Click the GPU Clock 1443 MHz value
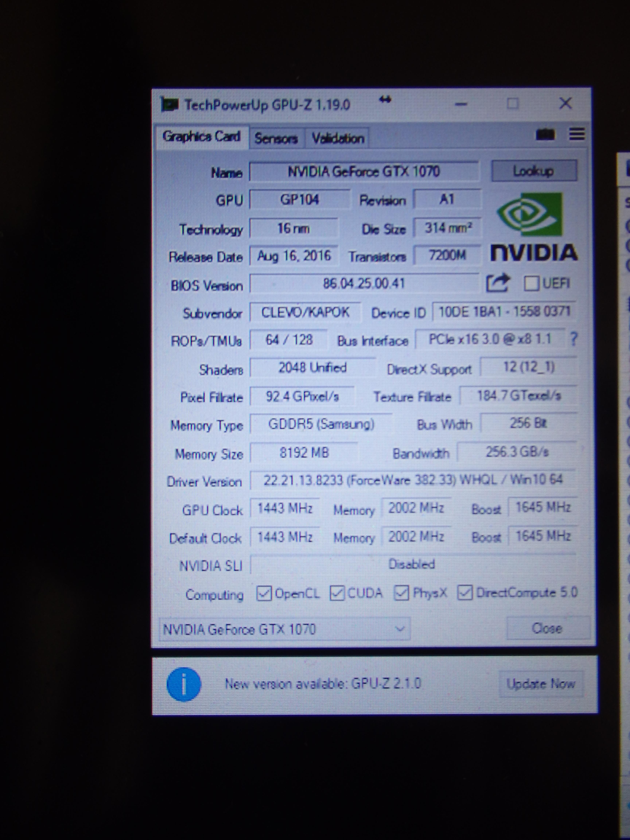Image resolution: width=630 pixels, height=840 pixels. 285,508
